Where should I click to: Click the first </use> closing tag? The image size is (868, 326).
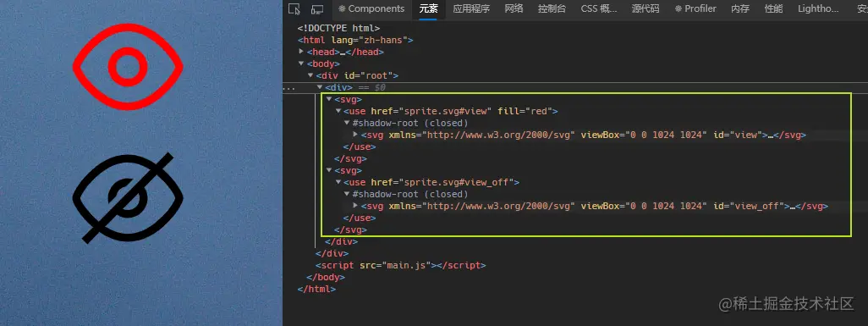click(360, 147)
